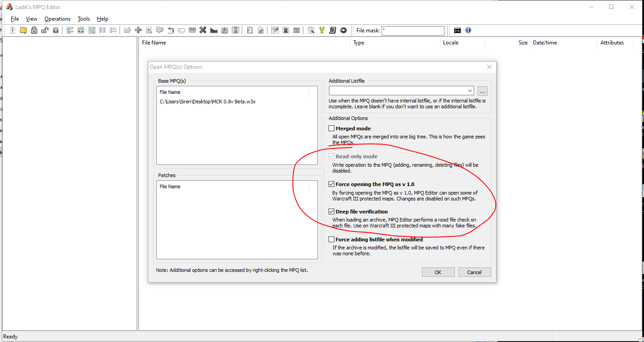
Task: Sort main file list by Size column
Action: [508, 43]
